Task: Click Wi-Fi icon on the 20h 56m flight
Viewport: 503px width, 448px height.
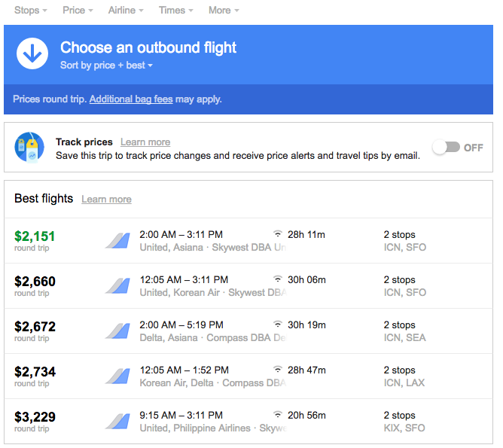Action: click(278, 415)
